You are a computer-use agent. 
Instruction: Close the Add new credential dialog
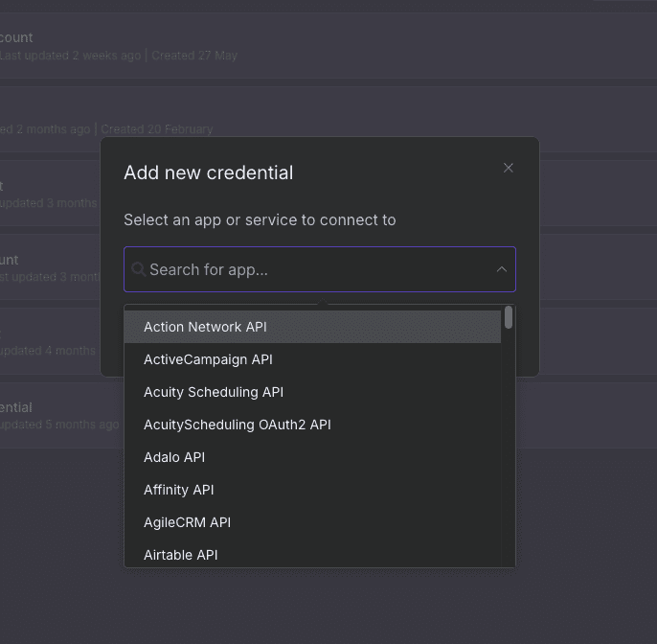509,168
